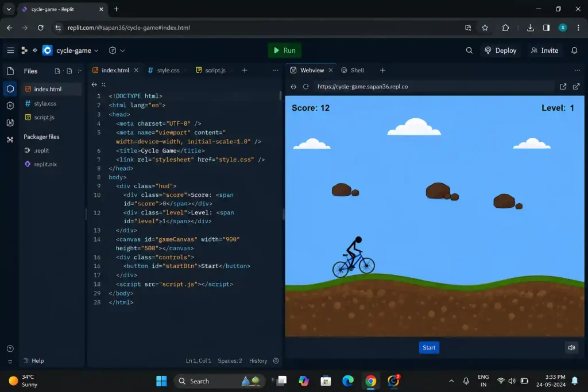The height and width of the screenshot is (392, 588).
Task: Click the collapse icon beside editor arrows
Action: click(103, 85)
